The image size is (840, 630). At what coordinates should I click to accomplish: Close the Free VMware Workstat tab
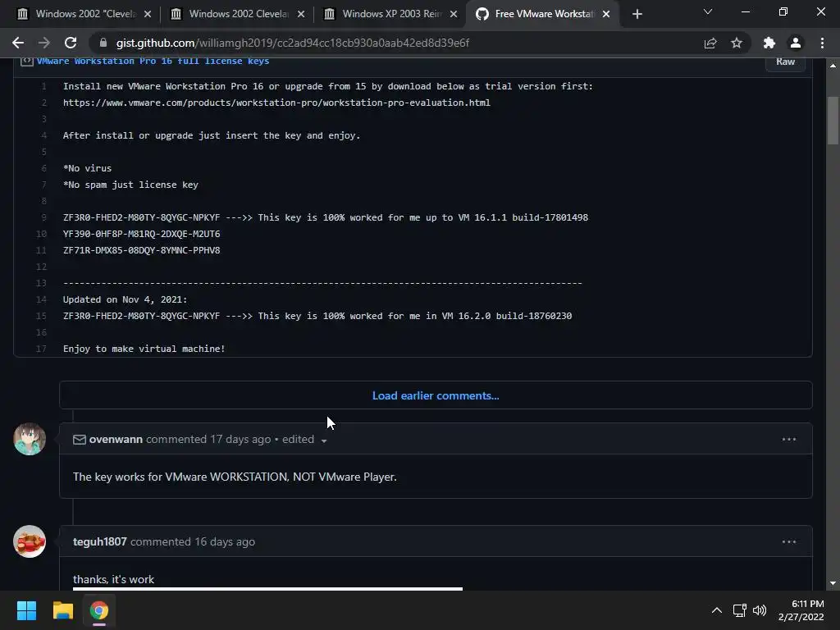point(606,14)
